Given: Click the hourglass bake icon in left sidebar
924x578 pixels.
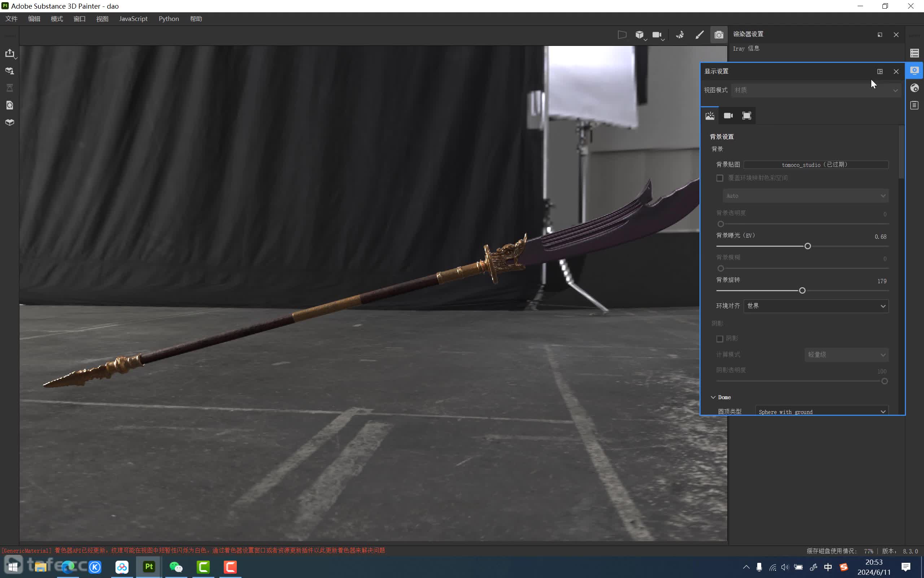Looking at the screenshot, I should 10,88.
